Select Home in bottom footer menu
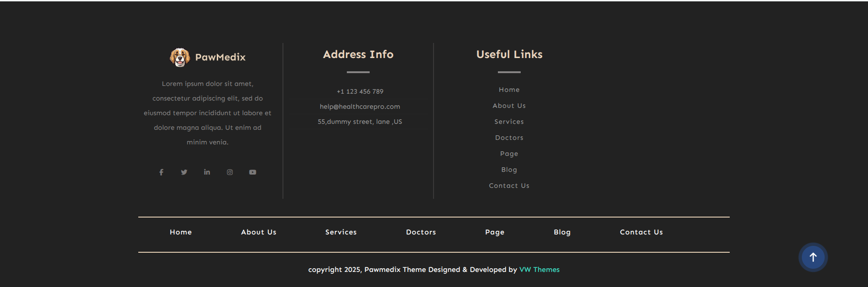This screenshot has height=287, width=868. point(181,232)
